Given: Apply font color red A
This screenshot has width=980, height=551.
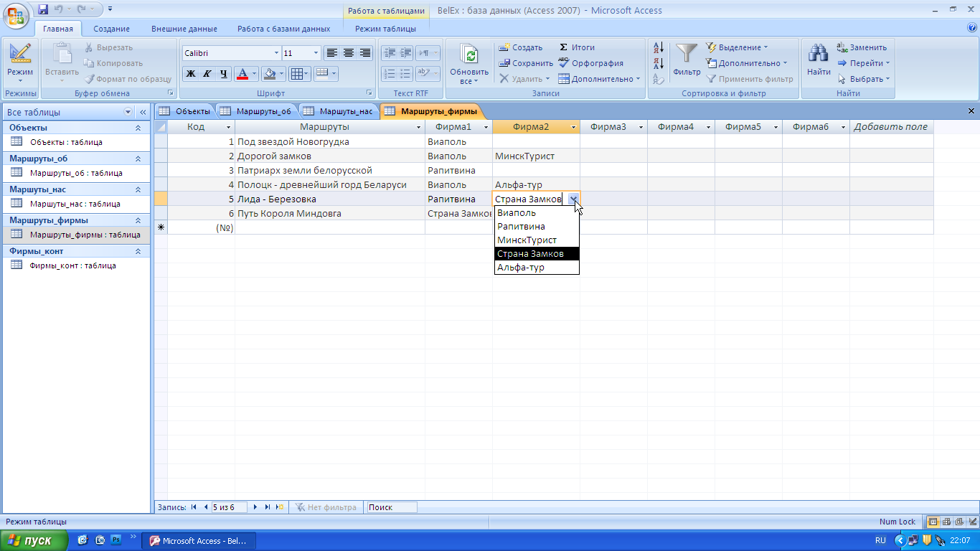Looking at the screenshot, I should (242, 73).
